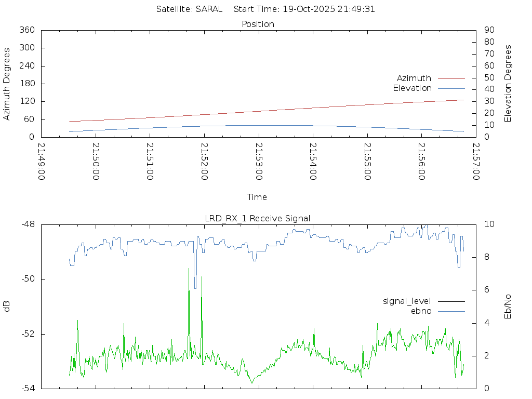Click the -50 tick on dB axis
Screen dimensions: 532x399
(27, 279)
